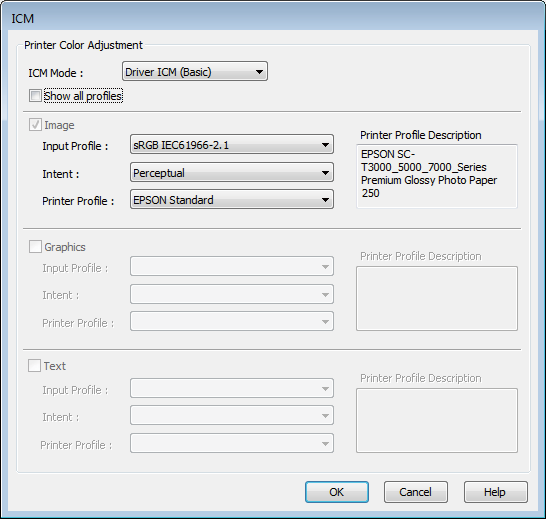This screenshot has height=519, width=546.
Task: Open Help for ICM settings
Action: click(x=496, y=492)
